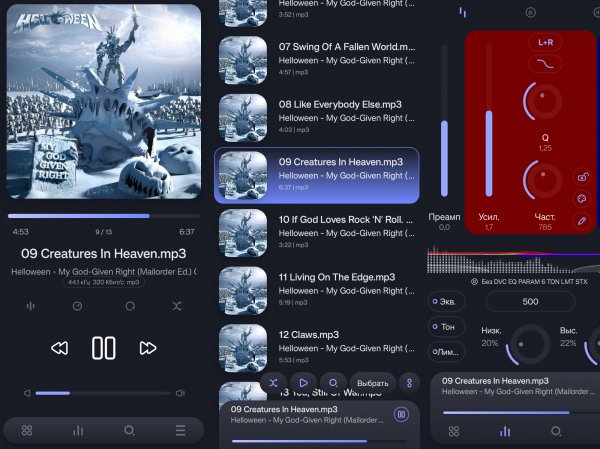600x449 pixels.
Task: Open equalizer icon in left bottom bar
Action: click(x=78, y=430)
